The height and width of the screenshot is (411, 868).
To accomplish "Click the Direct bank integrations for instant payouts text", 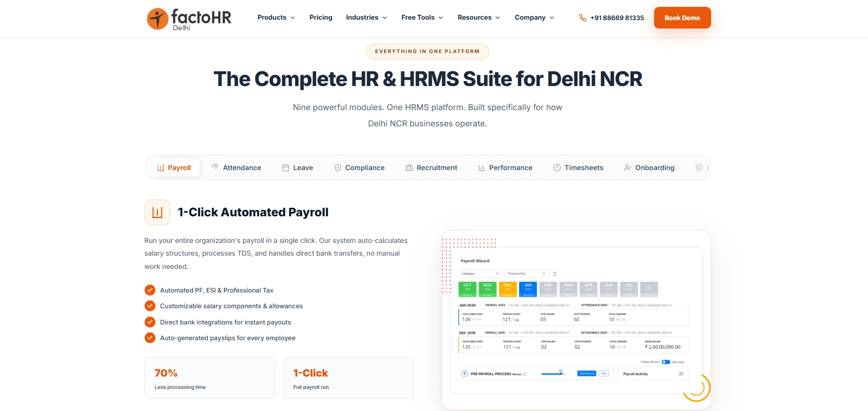I will 226,322.
